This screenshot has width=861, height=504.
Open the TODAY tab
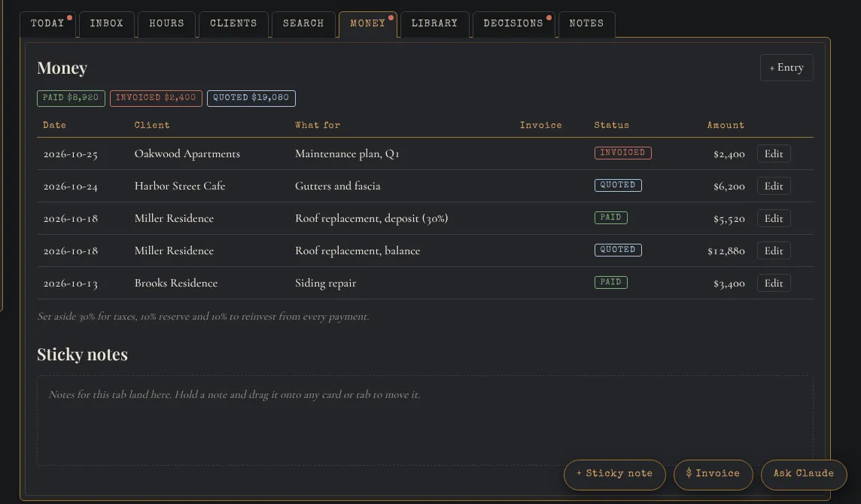47,23
